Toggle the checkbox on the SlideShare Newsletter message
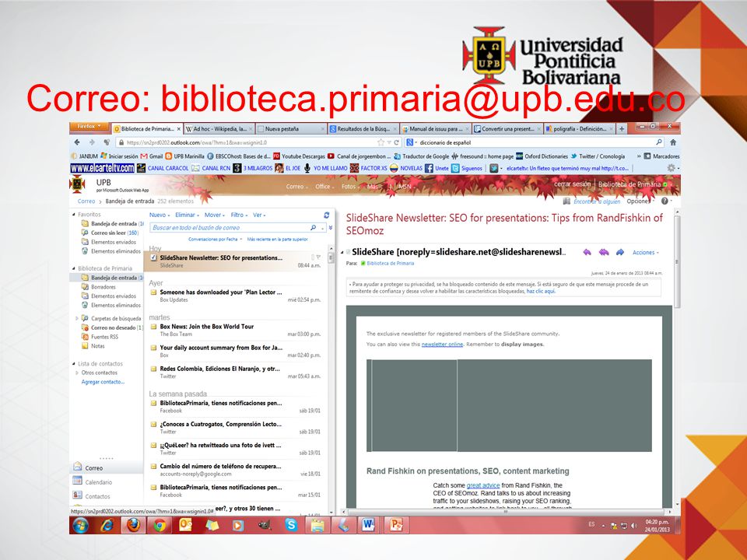Screen dimensions: 747x560 pos(153,257)
